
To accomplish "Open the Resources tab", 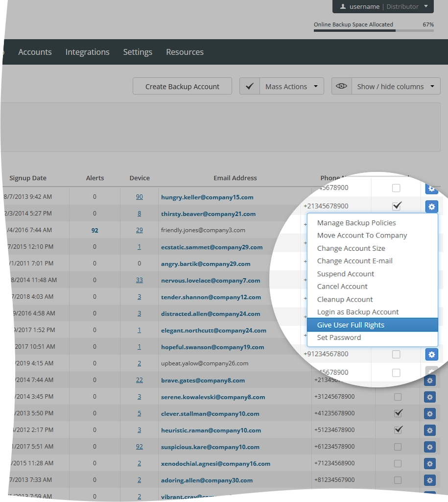I will pyautogui.click(x=185, y=52).
